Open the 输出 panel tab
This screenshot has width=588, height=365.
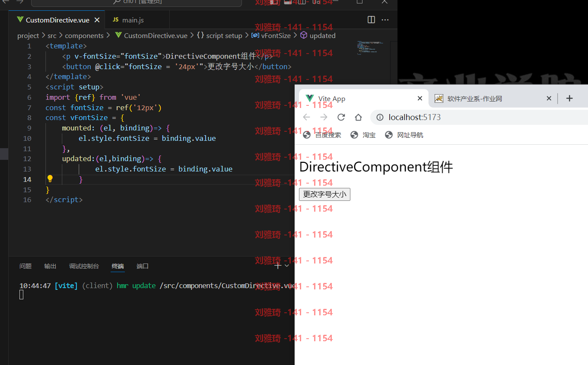(50, 266)
